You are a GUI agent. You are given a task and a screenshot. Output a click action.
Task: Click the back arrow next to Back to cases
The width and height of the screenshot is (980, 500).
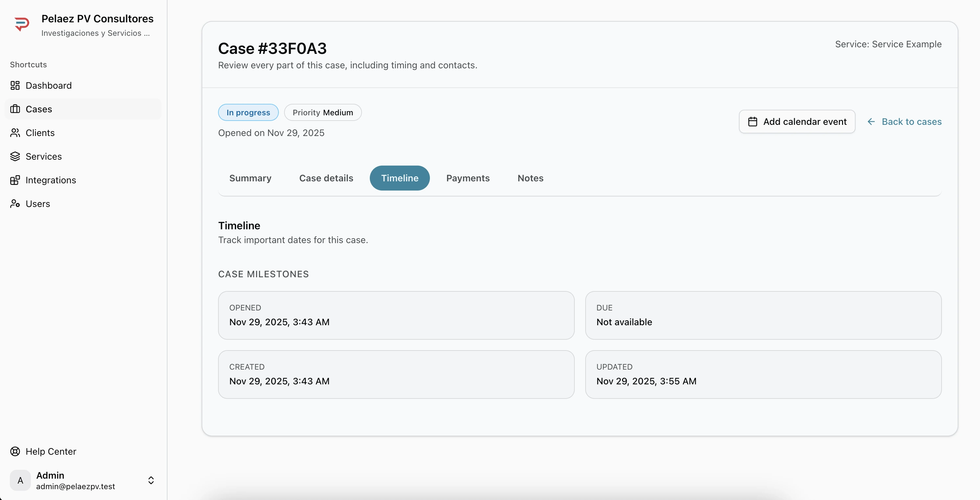(x=871, y=121)
